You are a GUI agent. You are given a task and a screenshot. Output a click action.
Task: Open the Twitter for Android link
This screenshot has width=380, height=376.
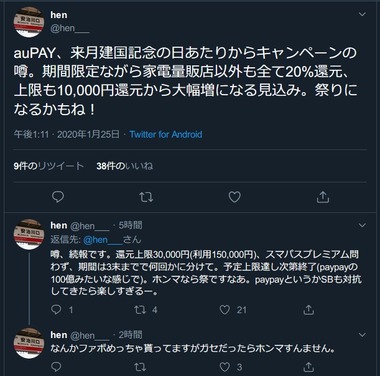click(166, 134)
